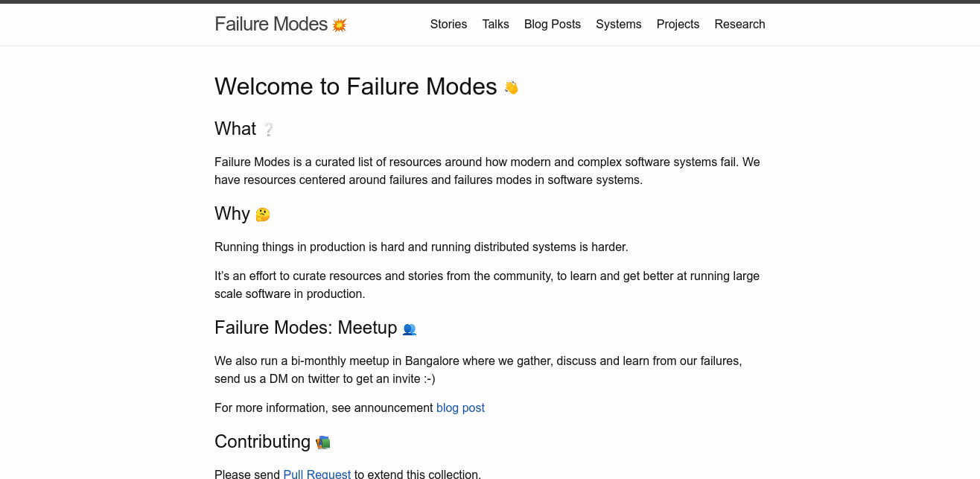Go to the Research section
The height and width of the screenshot is (479, 980).
pyautogui.click(x=739, y=24)
